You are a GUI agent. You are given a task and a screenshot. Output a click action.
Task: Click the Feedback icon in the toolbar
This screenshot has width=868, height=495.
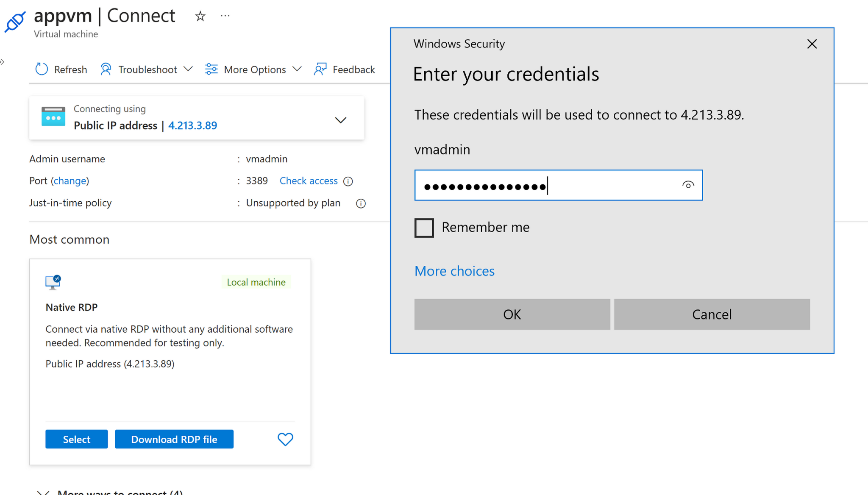point(320,69)
